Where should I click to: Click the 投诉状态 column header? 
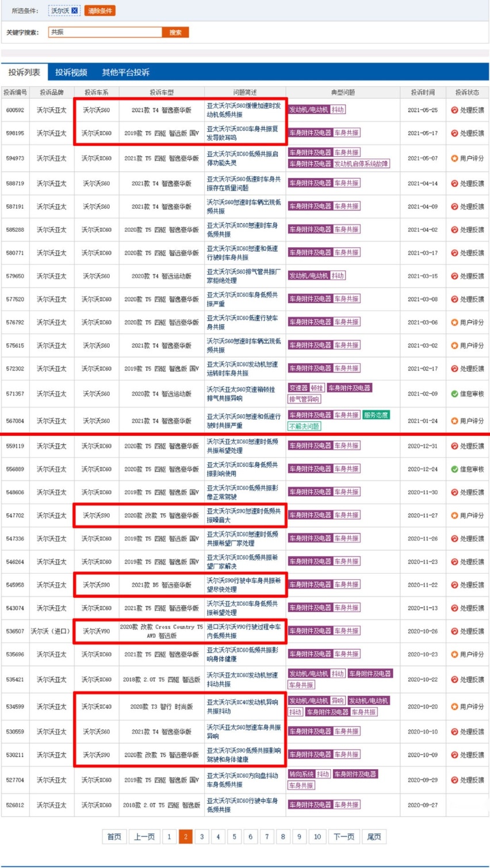pos(467,92)
